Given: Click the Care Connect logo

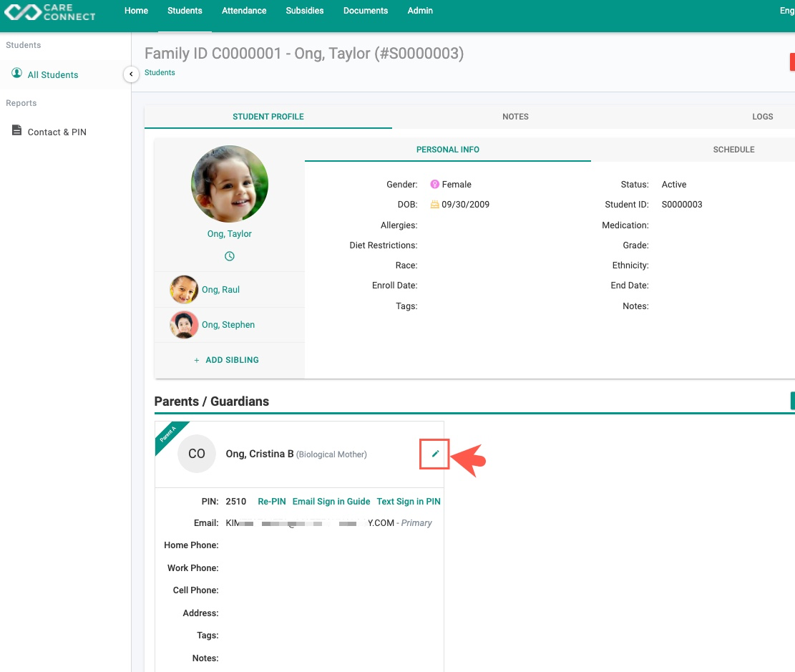Looking at the screenshot, I should tap(49, 12).
